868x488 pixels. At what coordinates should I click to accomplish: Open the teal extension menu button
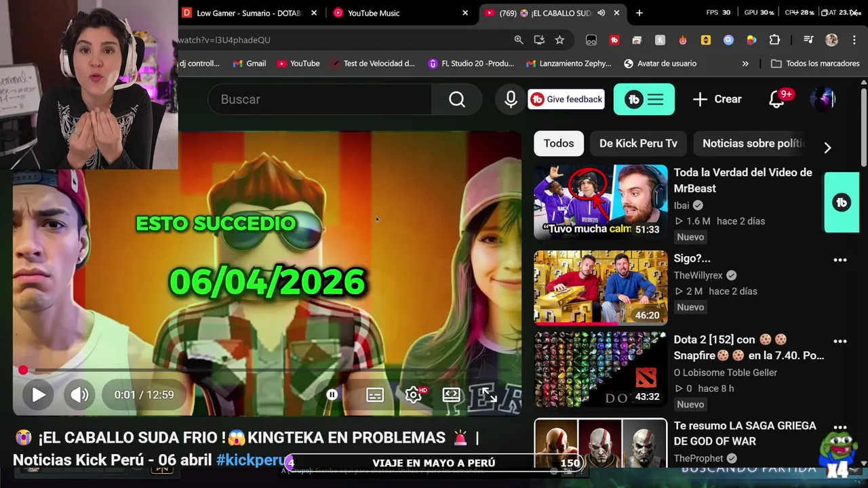tap(644, 100)
